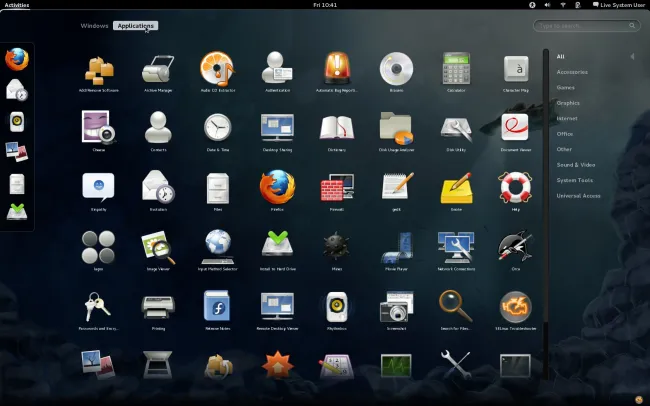The width and height of the screenshot is (650, 406).
Task: Open the Cheese webcam application
Action: click(x=99, y=127)
